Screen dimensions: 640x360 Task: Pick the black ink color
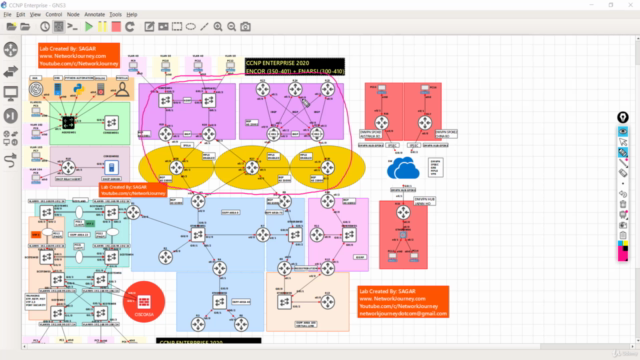click(625, 249)
